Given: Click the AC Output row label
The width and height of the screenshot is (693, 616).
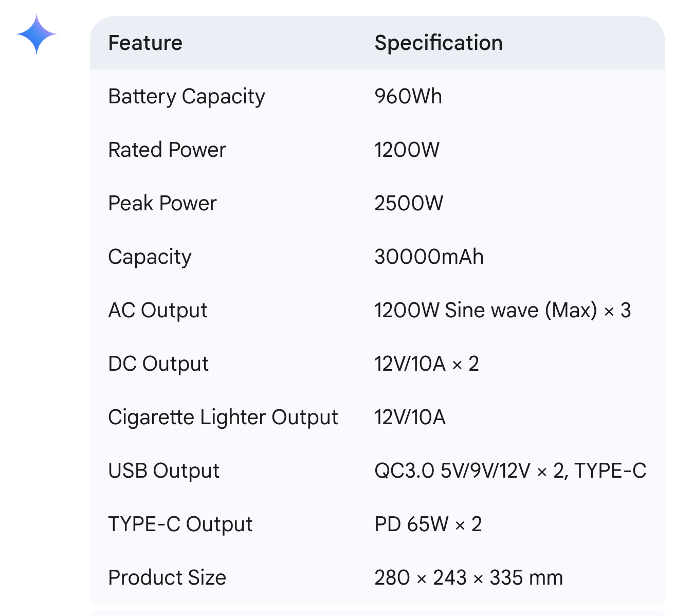Looking at the screenshot, I should tap(158, 311).
